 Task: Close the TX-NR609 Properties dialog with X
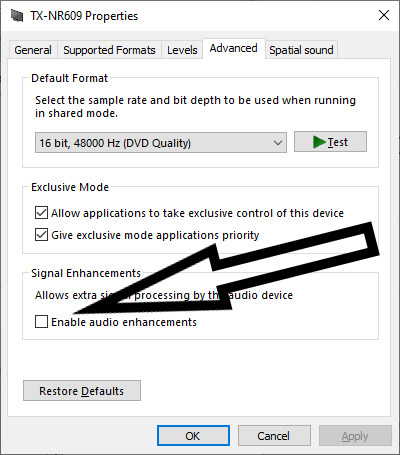[384, 15]
